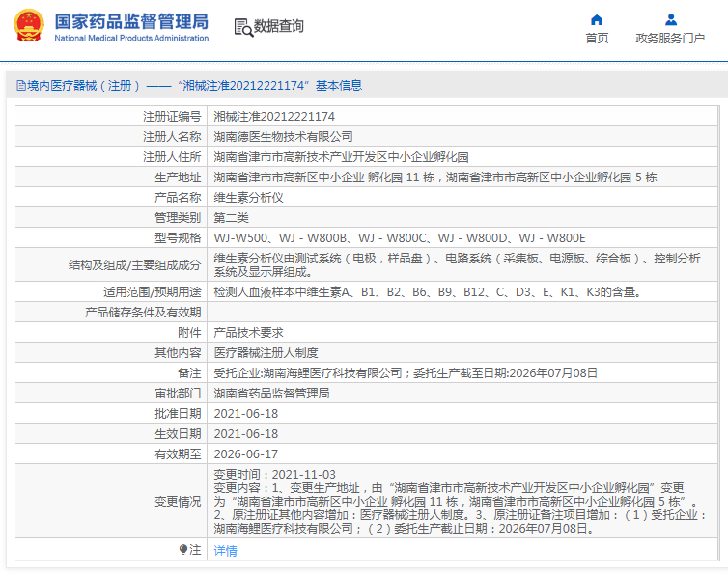Click the 首页 house icon

coord(597,19)
